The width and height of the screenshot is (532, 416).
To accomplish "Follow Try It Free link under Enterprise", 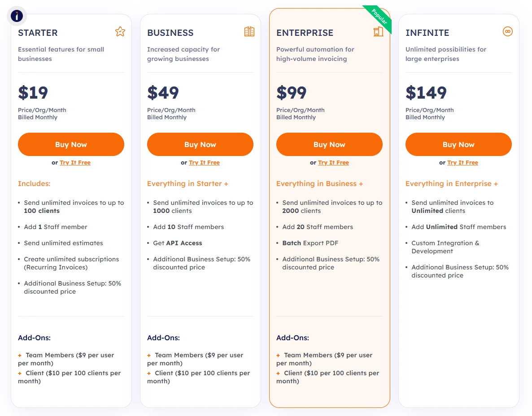I will tap(334, 163).
